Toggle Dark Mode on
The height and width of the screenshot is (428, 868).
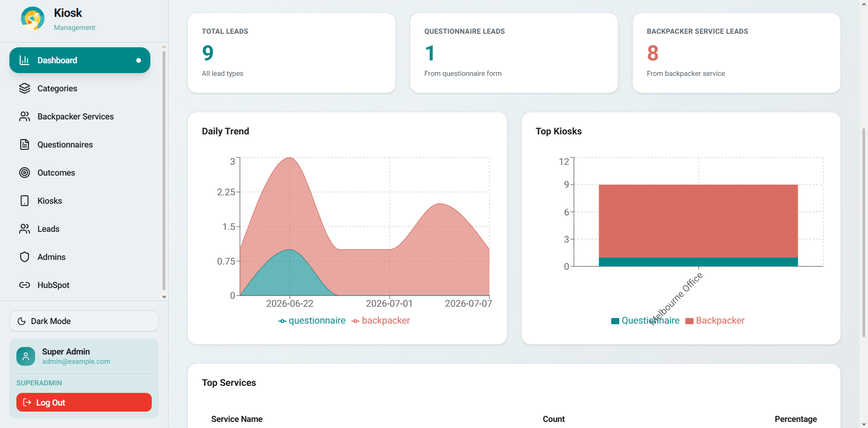pos(84,321)
